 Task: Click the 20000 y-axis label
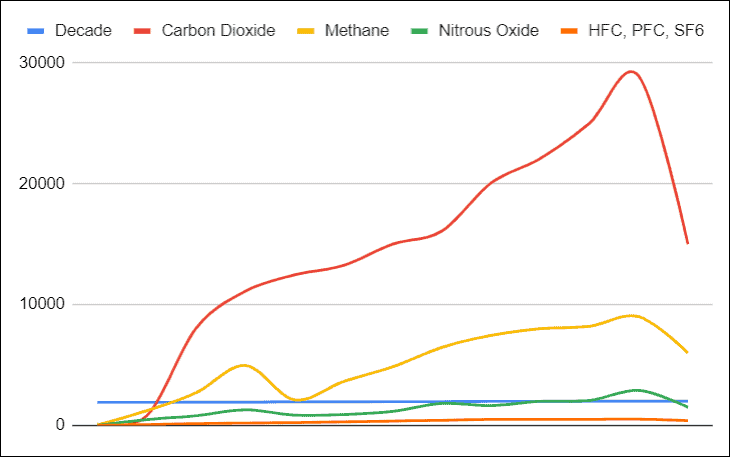(42, 183)
